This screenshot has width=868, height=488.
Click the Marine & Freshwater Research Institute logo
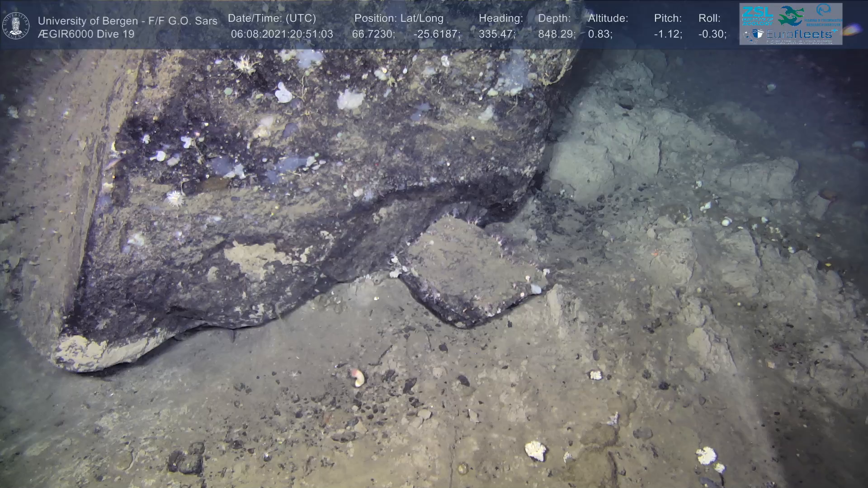tap(824, 15)
